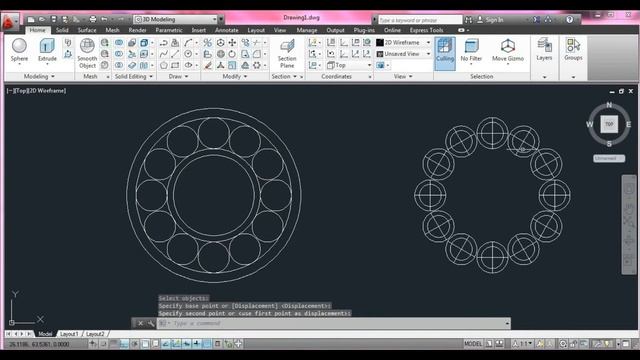Toggle the MODEL space button in status bar
The height and width of the screenshot is (360, 640).
[473, 344]
